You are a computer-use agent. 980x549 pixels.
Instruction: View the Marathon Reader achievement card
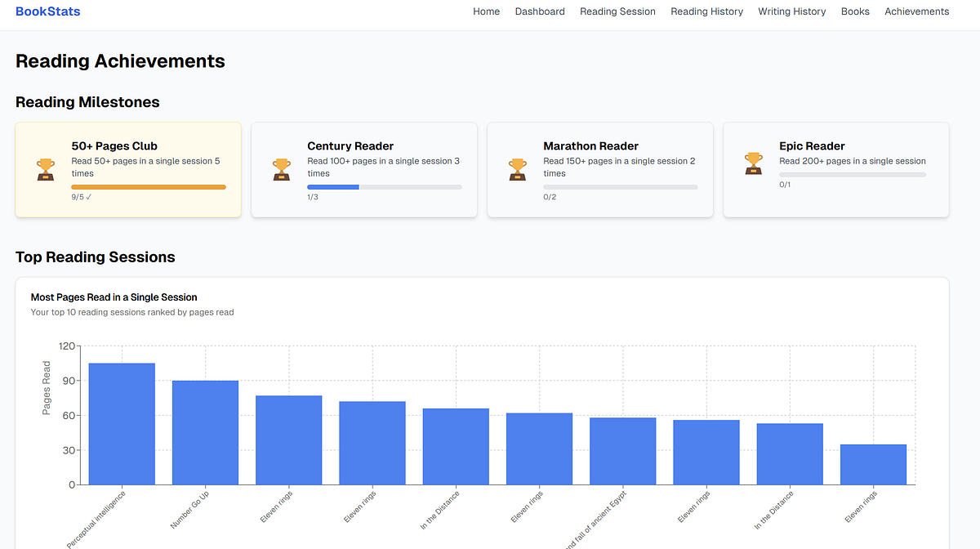pyautogui.click(x=599, y=169)
